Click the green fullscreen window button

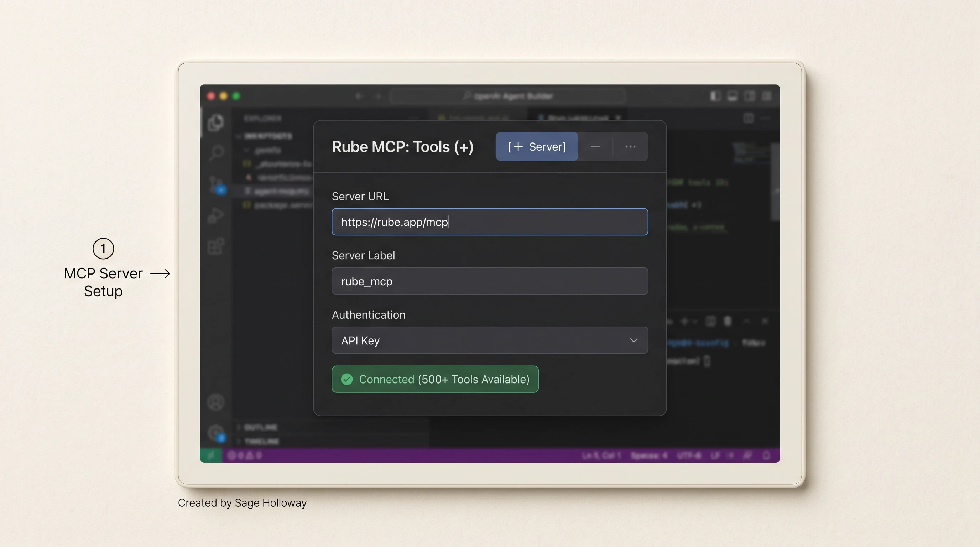pyautogui.click(x=236, y=96)
